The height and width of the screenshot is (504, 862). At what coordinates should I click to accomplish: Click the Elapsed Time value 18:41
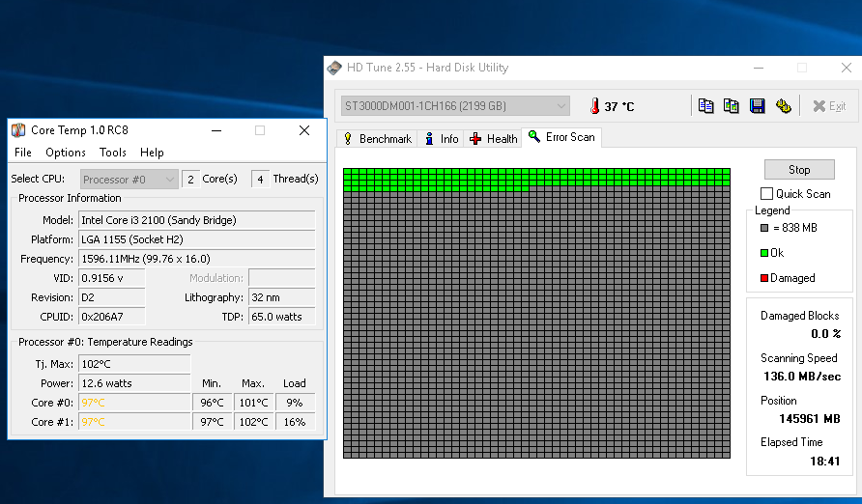824,462
